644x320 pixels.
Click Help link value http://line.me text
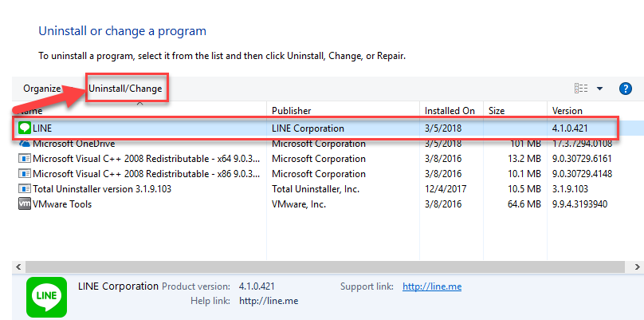click(269, 301)
